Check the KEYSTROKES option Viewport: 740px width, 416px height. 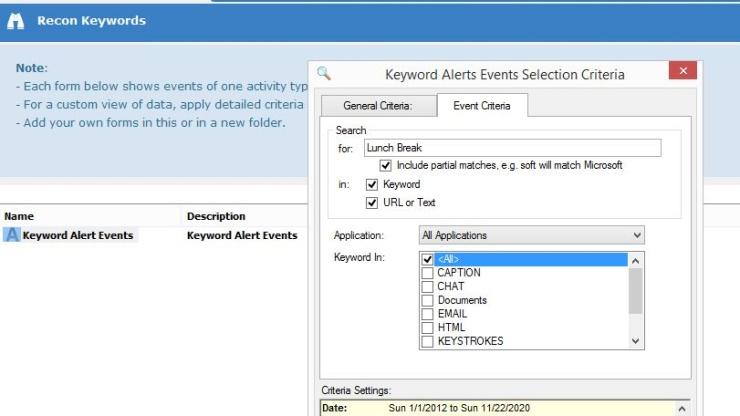coord(427,341)
